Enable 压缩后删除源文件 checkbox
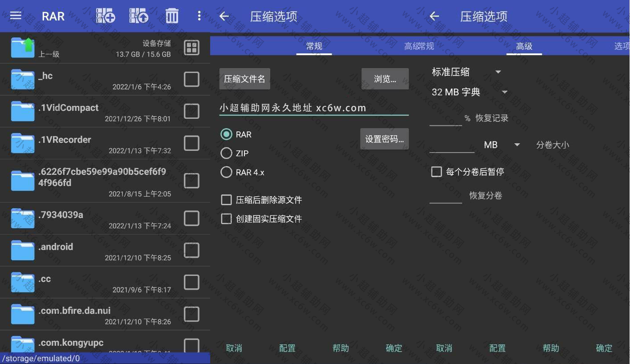The image size is (630, 364). pyautogui.click(x=226, y=200)
